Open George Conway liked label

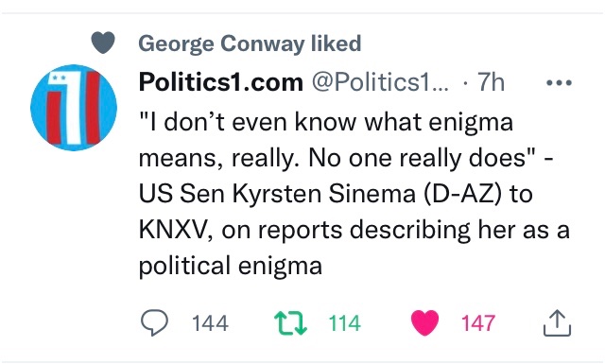pos(250,43)
